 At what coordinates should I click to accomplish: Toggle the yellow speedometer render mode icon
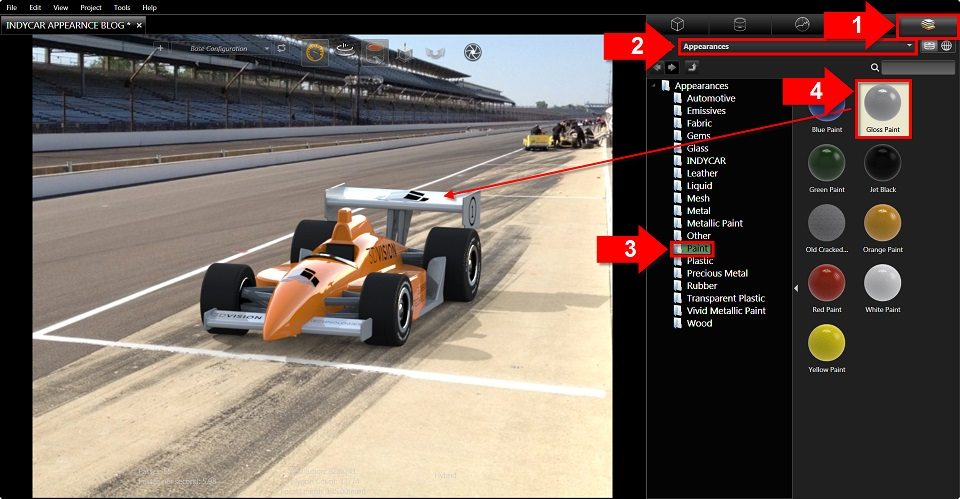314,53
